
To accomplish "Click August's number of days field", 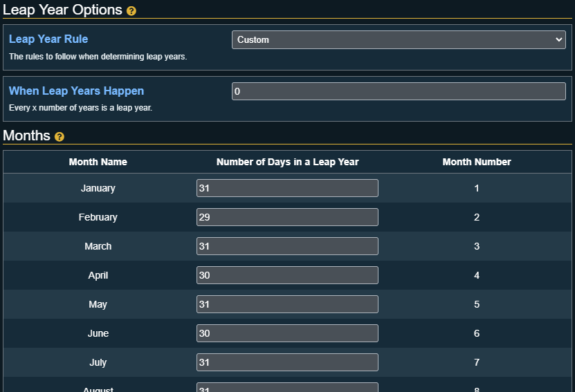I will (x=287, y=388).
